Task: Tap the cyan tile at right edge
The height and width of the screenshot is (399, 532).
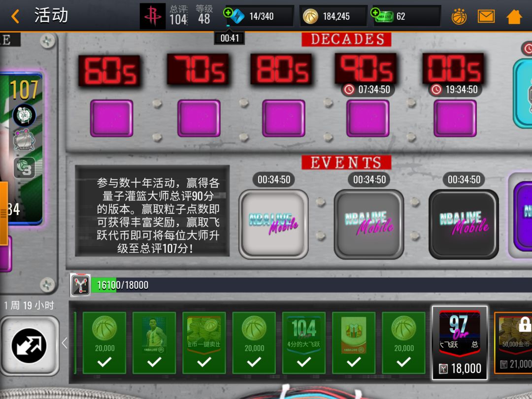Action: click(x=523, y=93)
